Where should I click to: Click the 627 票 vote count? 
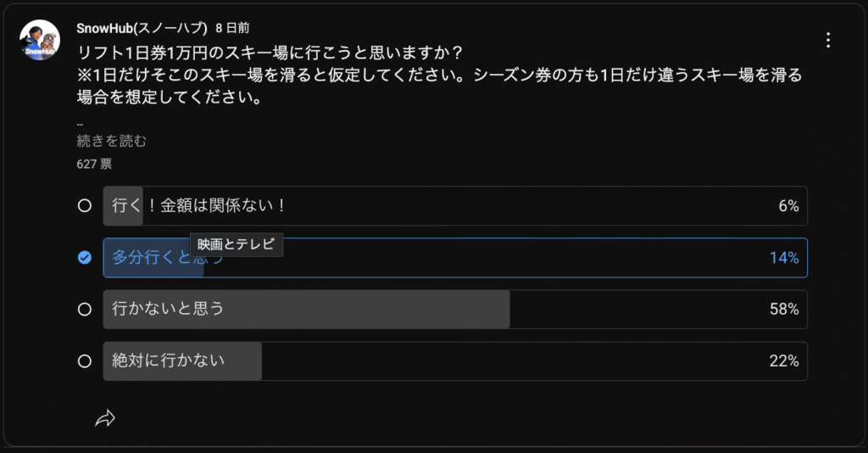pos(94,164)
